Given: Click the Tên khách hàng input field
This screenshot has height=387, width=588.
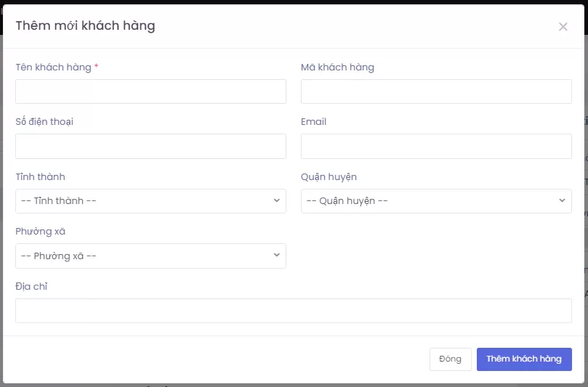Looking at the screenshot, I should (150, 91).
